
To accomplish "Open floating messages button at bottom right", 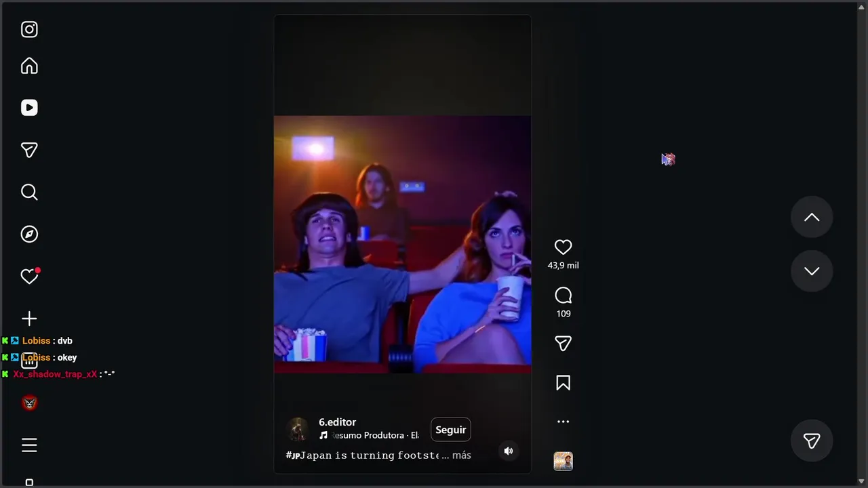I will pos(812,441).
